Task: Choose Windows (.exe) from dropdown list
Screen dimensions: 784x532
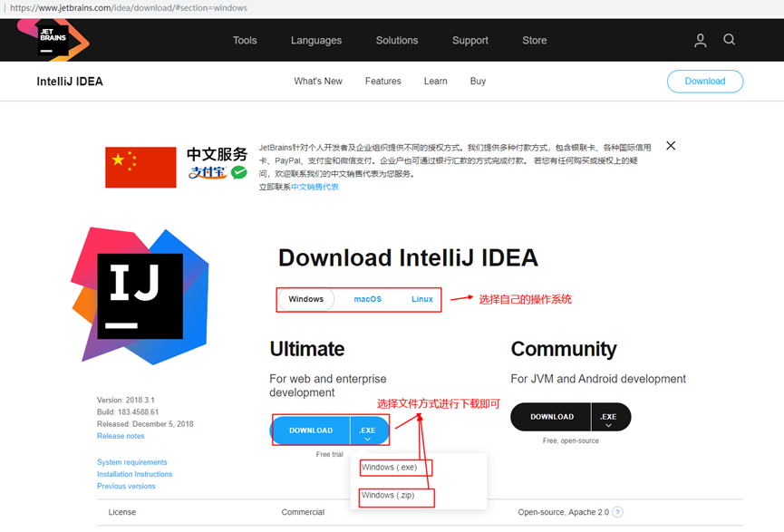Action: coord(390,468)
